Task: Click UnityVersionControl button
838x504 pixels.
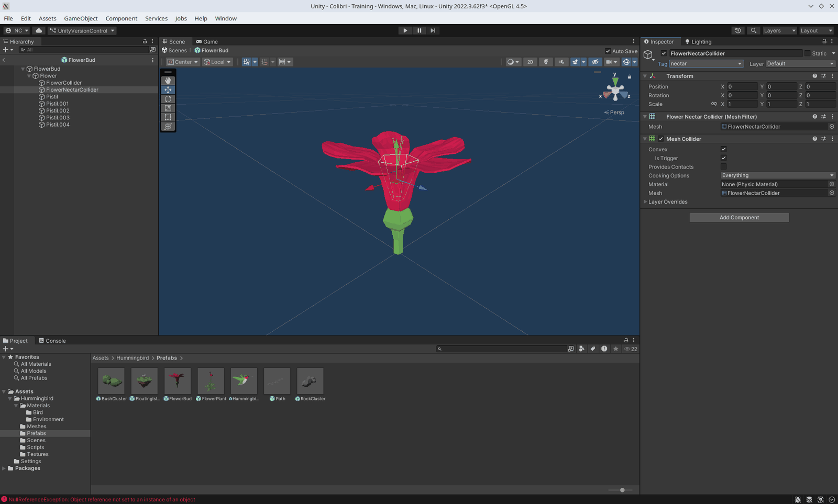Action: pyautogui.click(x=82, y=30)
